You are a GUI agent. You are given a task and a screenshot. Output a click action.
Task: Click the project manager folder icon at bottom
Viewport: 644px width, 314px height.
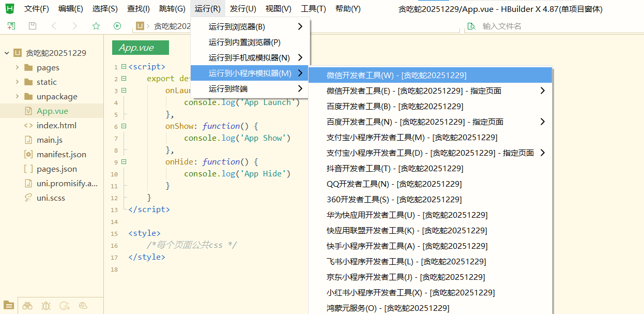click(9, 305)
